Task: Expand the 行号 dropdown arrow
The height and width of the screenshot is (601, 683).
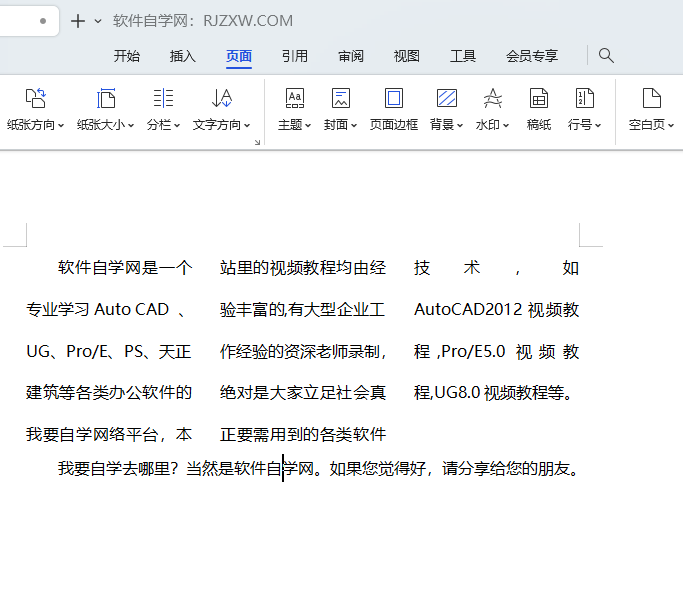Action: [598, 125]
